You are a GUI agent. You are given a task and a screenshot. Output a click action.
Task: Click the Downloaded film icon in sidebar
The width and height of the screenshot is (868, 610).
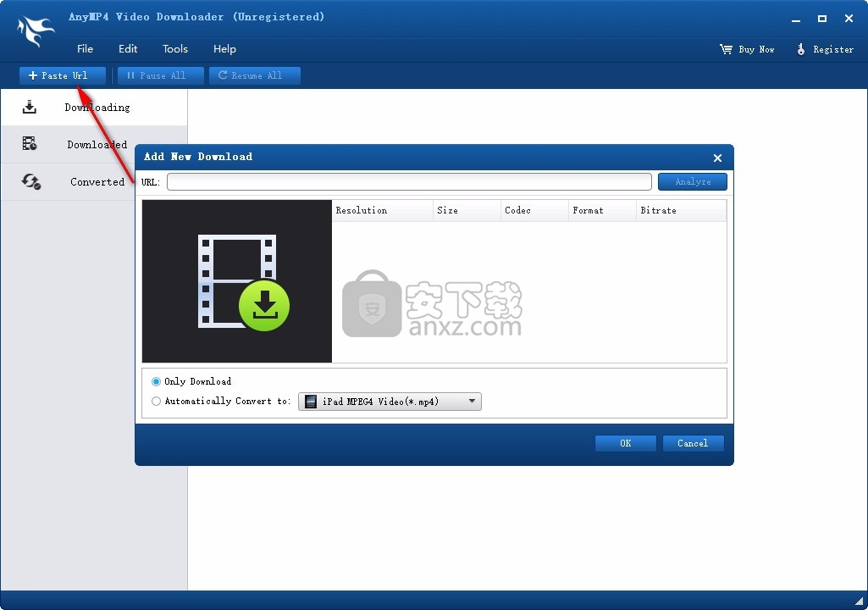(30, 143)
